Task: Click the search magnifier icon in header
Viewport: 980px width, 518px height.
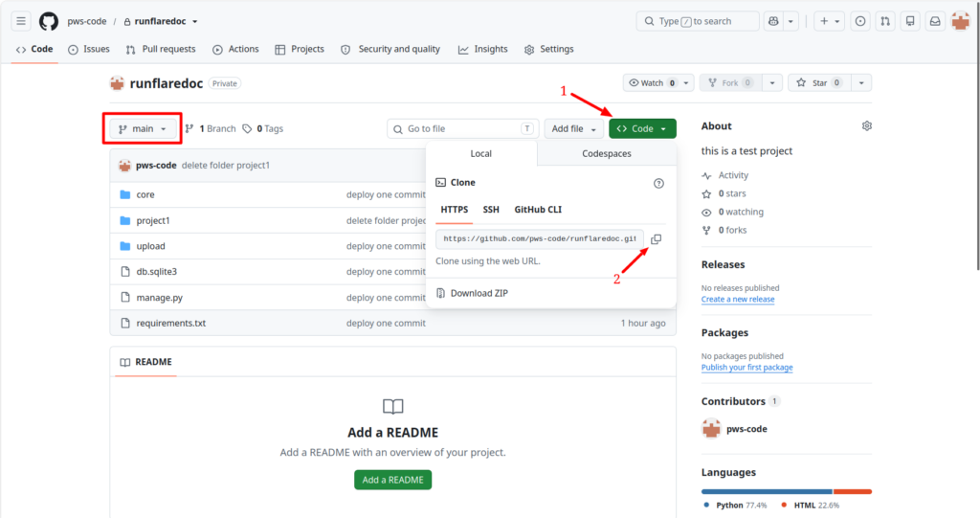Action: 650,21
